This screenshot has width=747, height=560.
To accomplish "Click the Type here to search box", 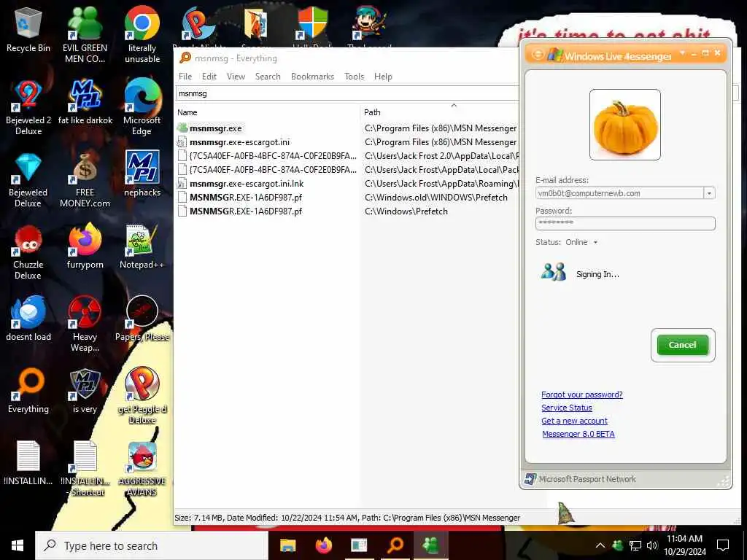I will (152, 545).
